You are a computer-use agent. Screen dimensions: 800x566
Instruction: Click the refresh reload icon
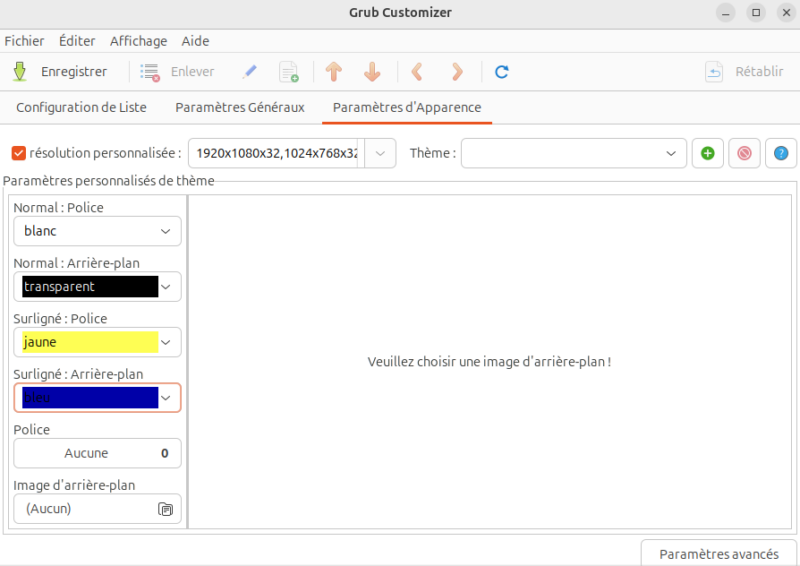pyautogui.click(x=502, y=72)
